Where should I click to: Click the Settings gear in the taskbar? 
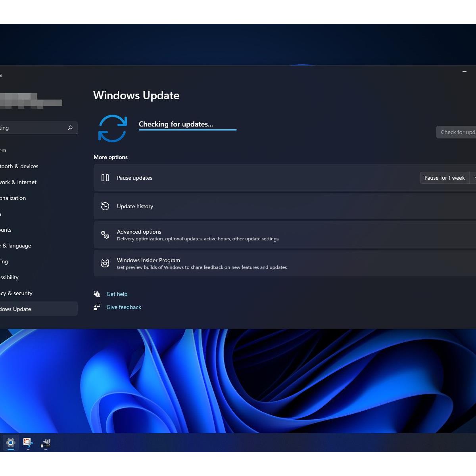(x=11, y=443)
